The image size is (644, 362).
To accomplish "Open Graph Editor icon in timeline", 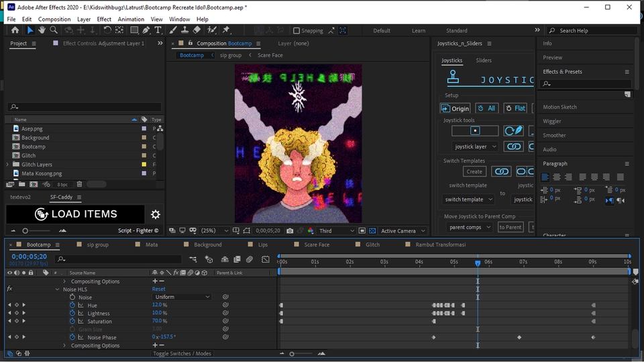I will [266, 259].
